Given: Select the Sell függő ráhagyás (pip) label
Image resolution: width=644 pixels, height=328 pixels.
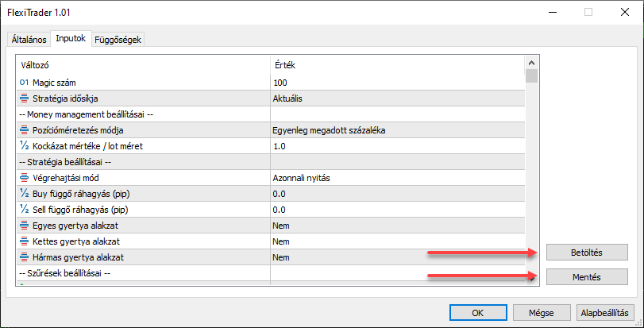Looking at the screenshot, I should (x=80, y=210).
